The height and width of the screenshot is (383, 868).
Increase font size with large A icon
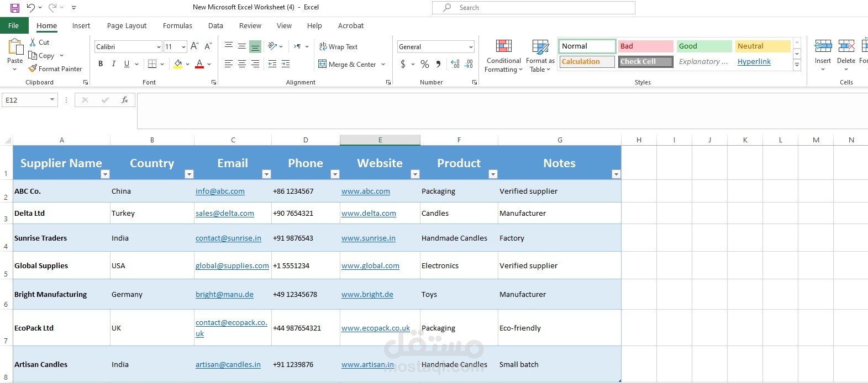[x=194, y=46]
